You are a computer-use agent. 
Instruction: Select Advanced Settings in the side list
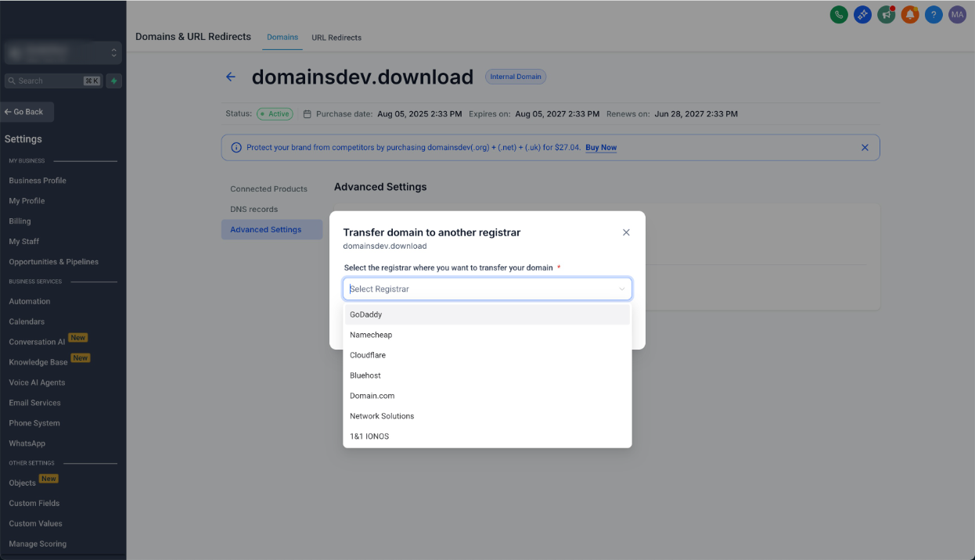click(272, 229)
